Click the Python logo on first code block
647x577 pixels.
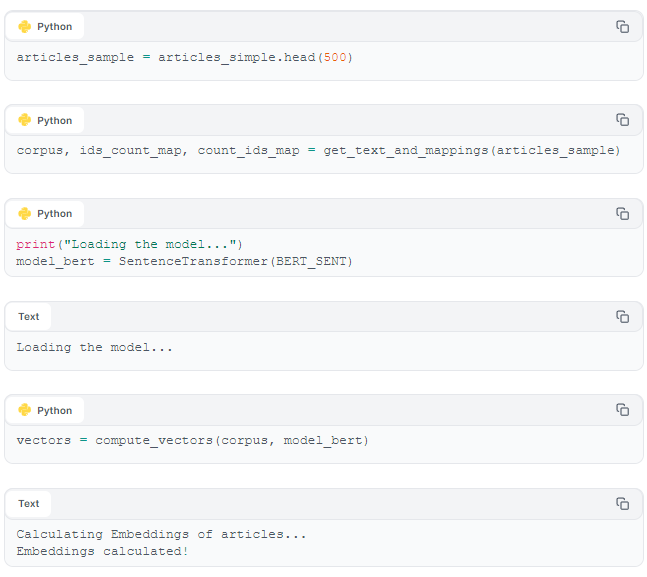pos(25,26)
